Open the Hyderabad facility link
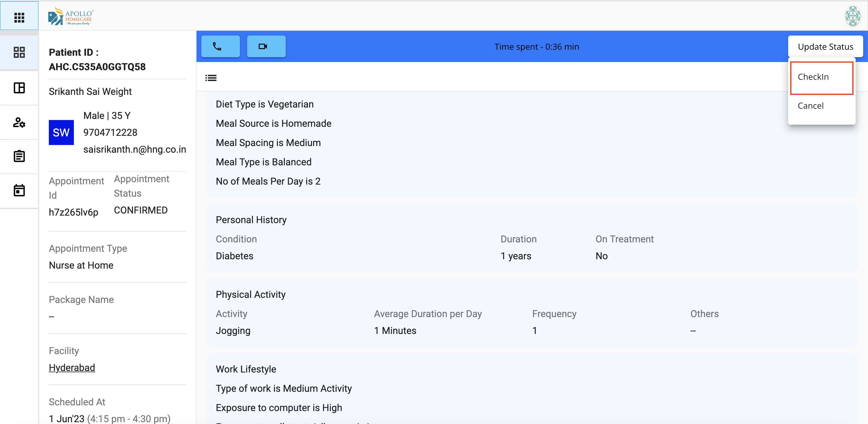 click(x=72, y=367)
